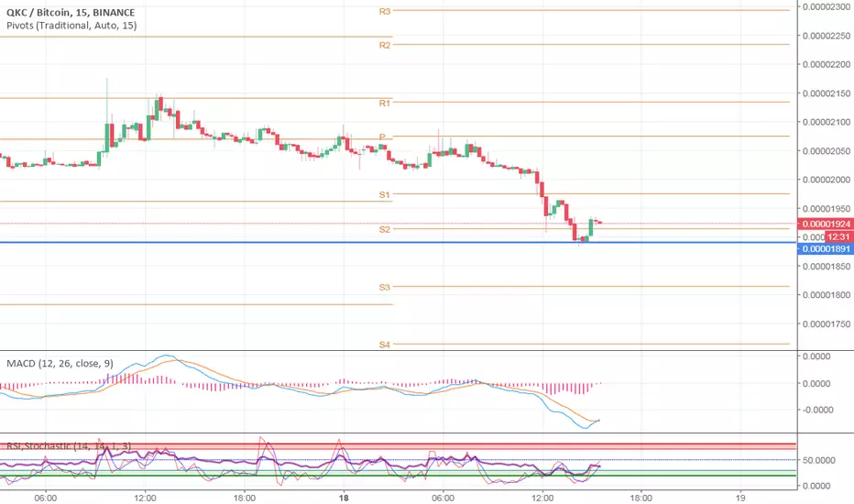The height and width of the screenshot is (504, 854).
Task: Click the R1 pivot label
Action: click(x=385, y=103)
